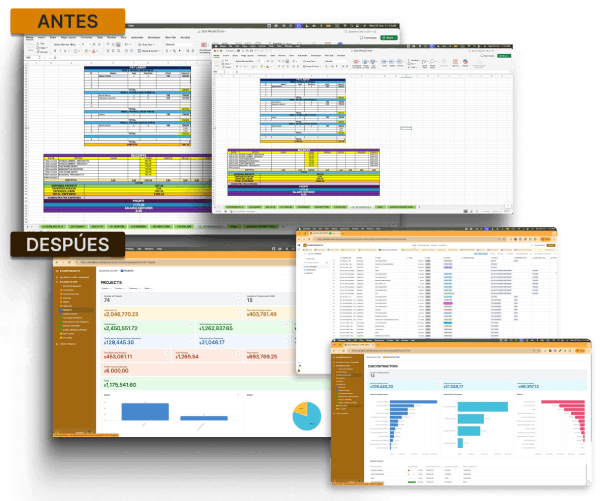Click the tall blue bar in Projects chart
This screenshot has height=501, width=600.
tap(145, 412)
